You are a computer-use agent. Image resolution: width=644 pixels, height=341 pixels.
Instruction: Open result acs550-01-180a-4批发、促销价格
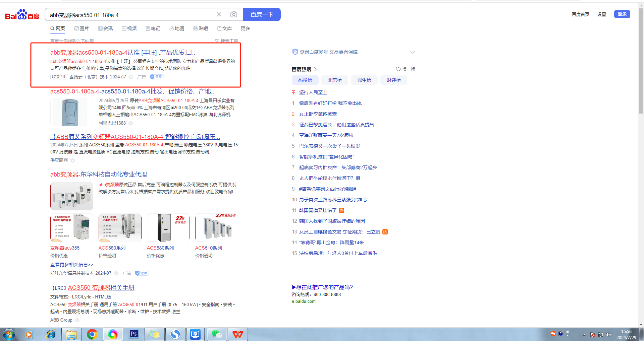(x=133, y=91)
